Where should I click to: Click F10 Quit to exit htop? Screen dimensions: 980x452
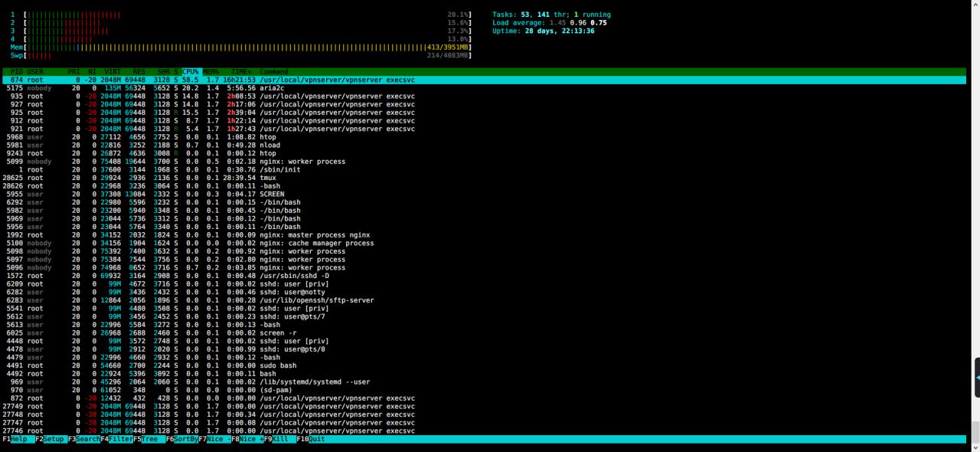pos(316,439)
